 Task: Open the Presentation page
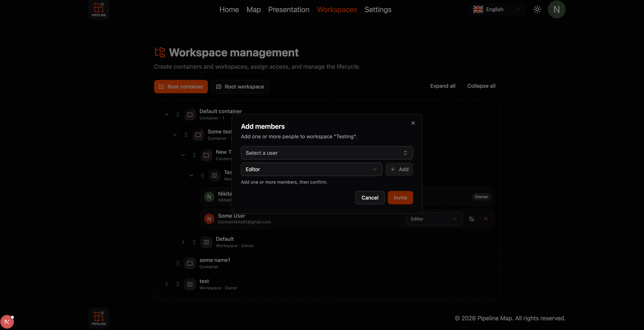[289, 10]
